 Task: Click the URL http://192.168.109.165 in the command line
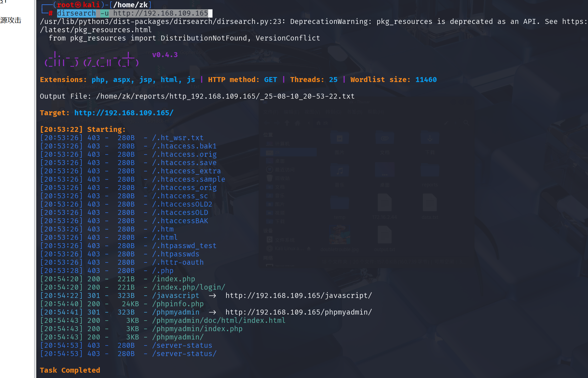(x=161, y=13)
